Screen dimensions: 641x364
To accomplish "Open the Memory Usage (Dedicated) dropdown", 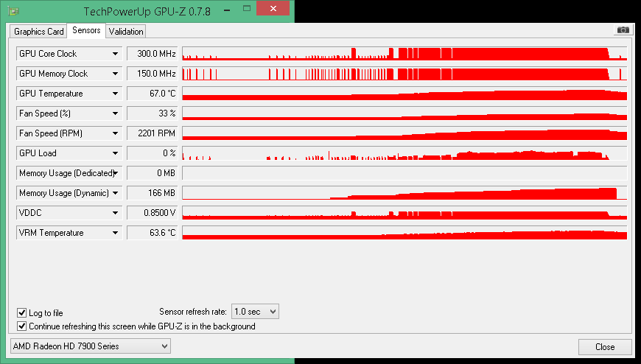I will (x=69, y=173).
